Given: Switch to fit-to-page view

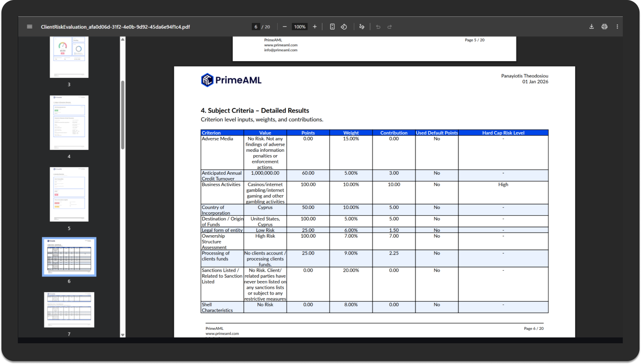Looking at the screenshot, I should point(332,26).
